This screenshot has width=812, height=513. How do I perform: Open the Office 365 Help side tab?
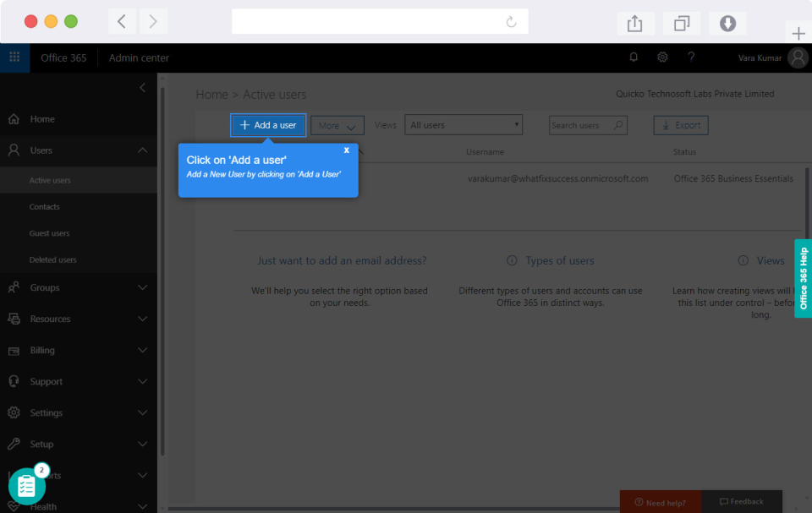tap(804, 279)
